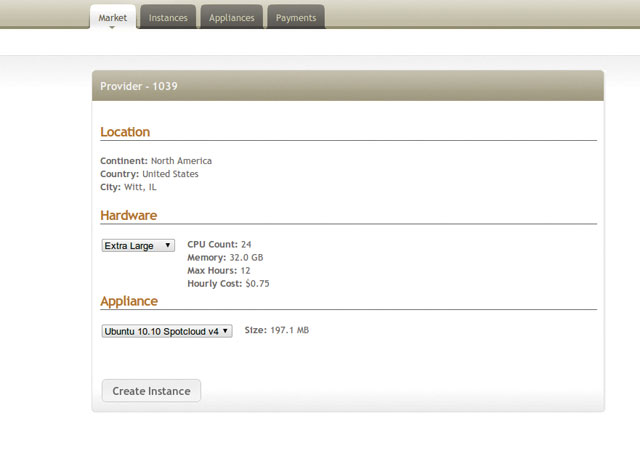Click the Hourly Cost $0.75 value

click(257, 283)
